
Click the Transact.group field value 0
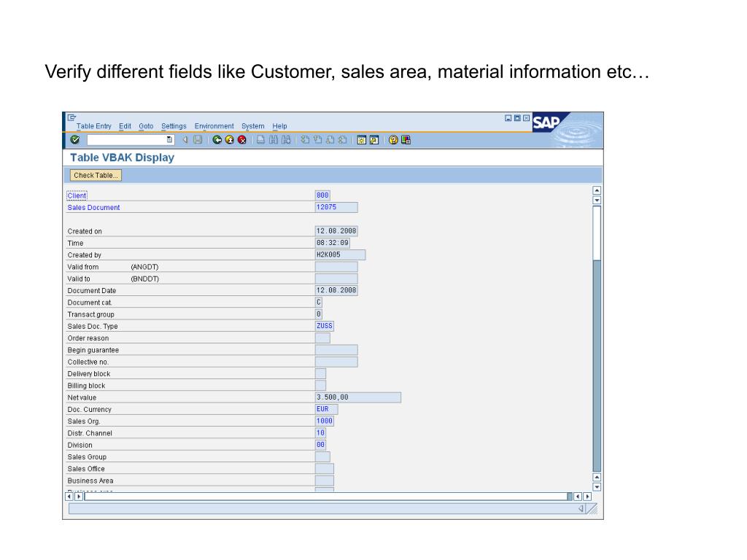[x=319, y=314]
